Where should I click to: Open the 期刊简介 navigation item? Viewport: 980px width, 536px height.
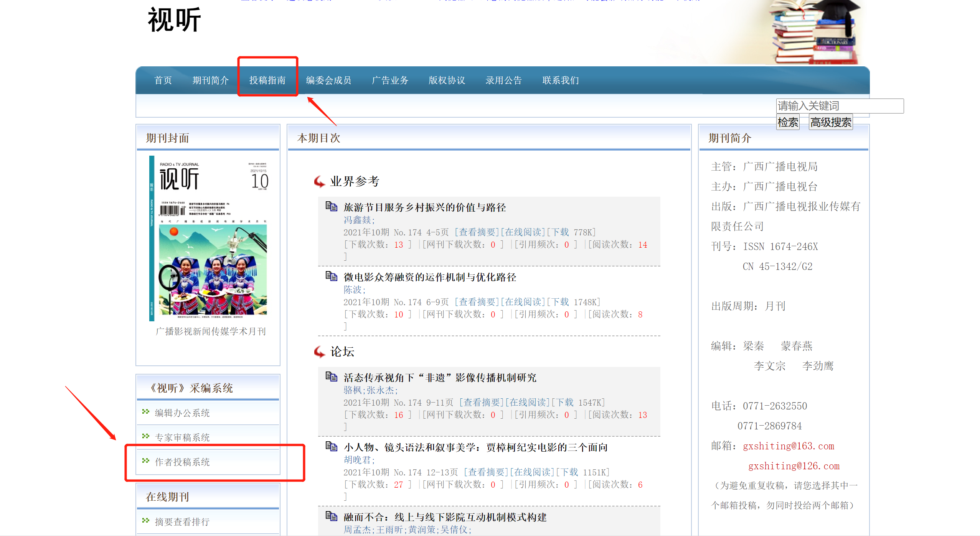pyautogui.click(x=211, y=80)
